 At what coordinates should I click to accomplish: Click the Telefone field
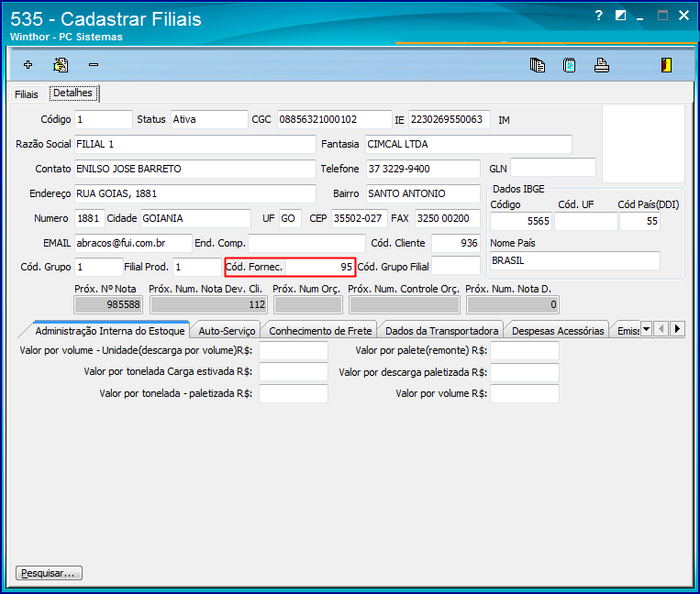pos(423,169)
